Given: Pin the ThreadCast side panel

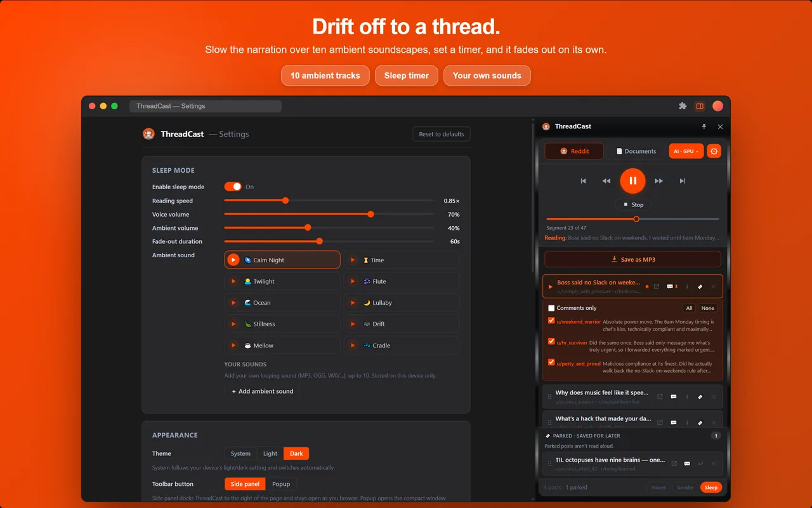Looking at the screenshot, I should (x=704, y=126).
